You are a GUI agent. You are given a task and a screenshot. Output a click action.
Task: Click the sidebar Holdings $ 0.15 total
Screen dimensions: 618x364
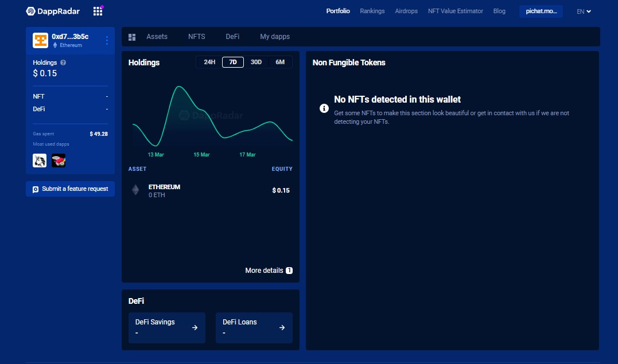click(x=45, y=73)
